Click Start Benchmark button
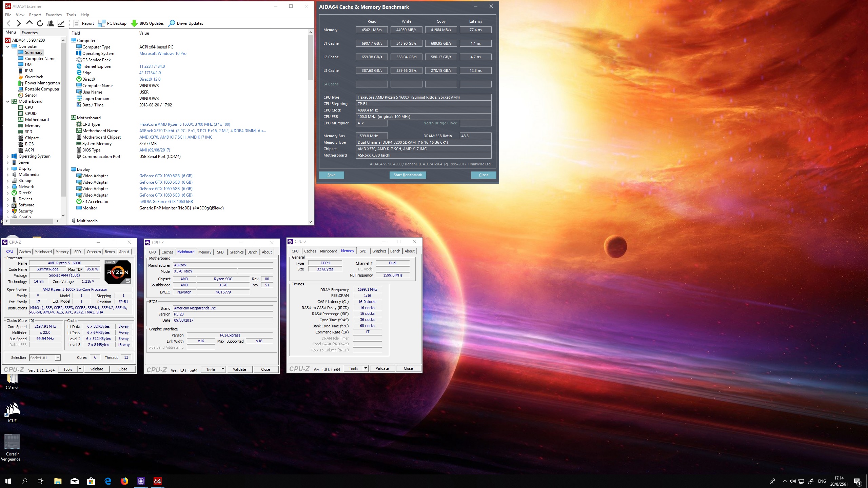This screenshot has height=488, width=868. (408, 175)
